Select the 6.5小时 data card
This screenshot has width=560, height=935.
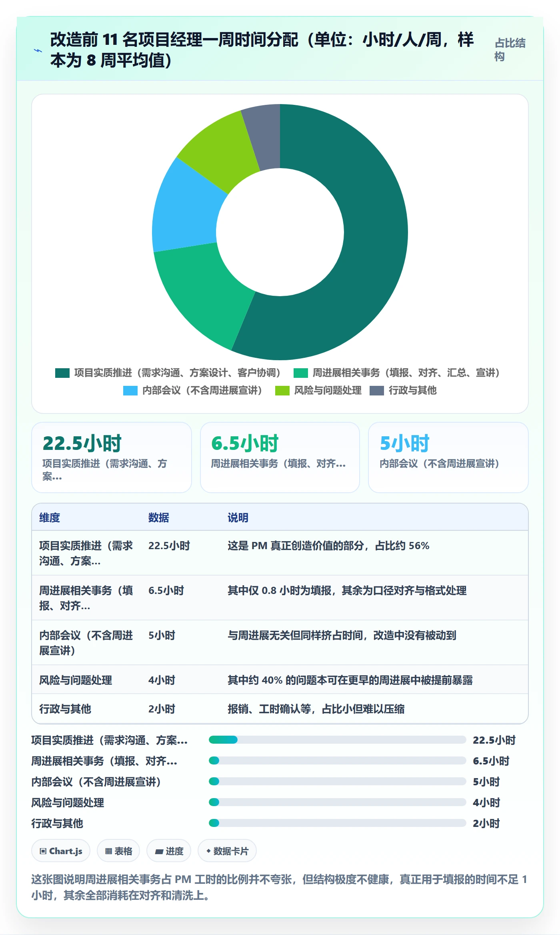tap(280, 457)
